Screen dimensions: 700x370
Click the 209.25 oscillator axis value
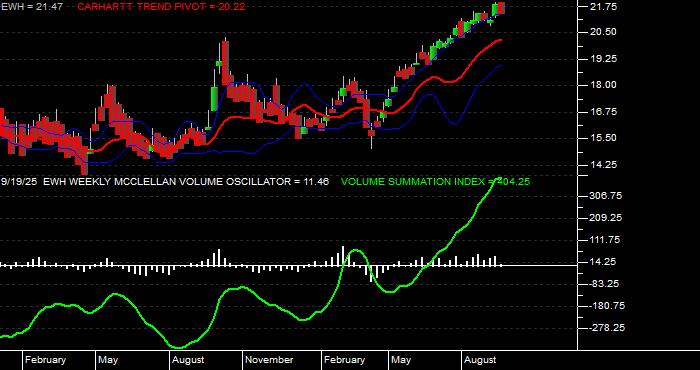pos(605,218)
